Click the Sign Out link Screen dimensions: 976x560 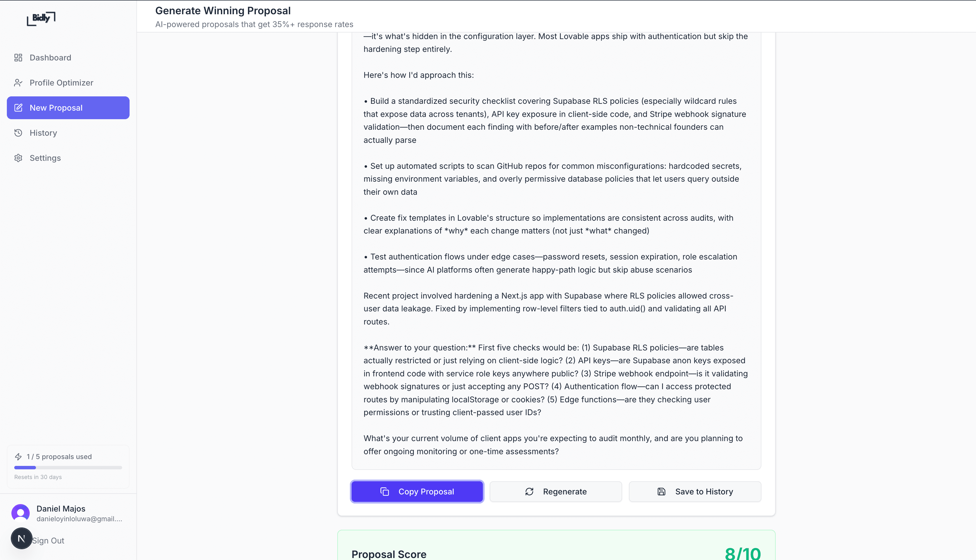48,540
